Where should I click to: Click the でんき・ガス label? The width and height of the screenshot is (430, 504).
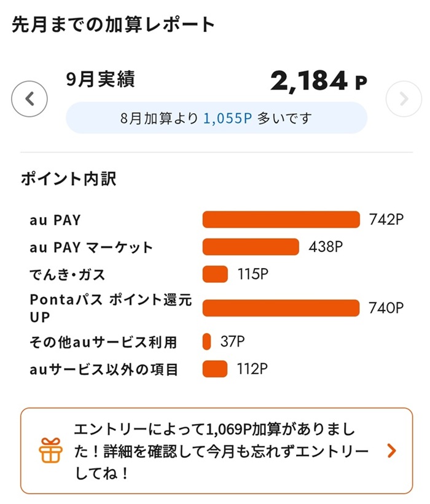(68, 274)
